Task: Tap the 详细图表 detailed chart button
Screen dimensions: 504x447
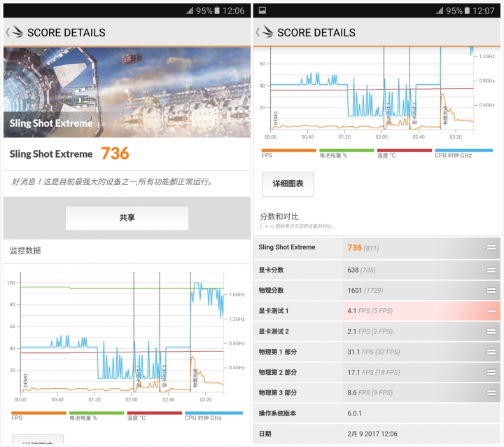Action: click(288, 184)
